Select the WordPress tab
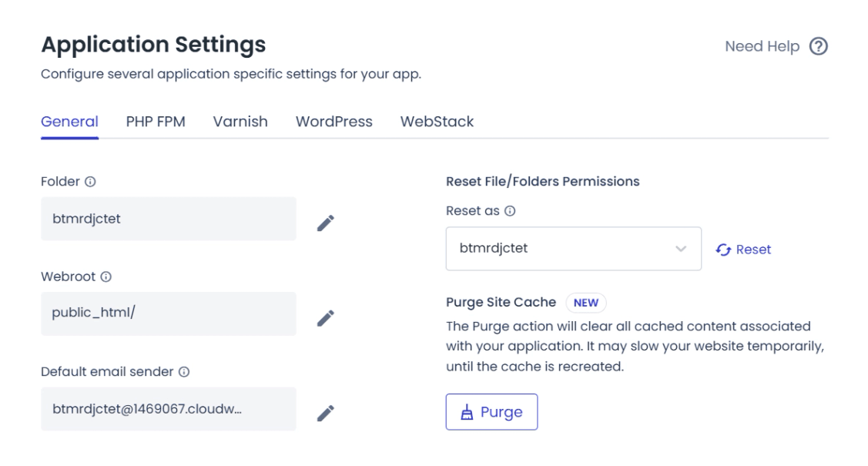This screenshot has height=466, width=868. (x=333, y=122)
